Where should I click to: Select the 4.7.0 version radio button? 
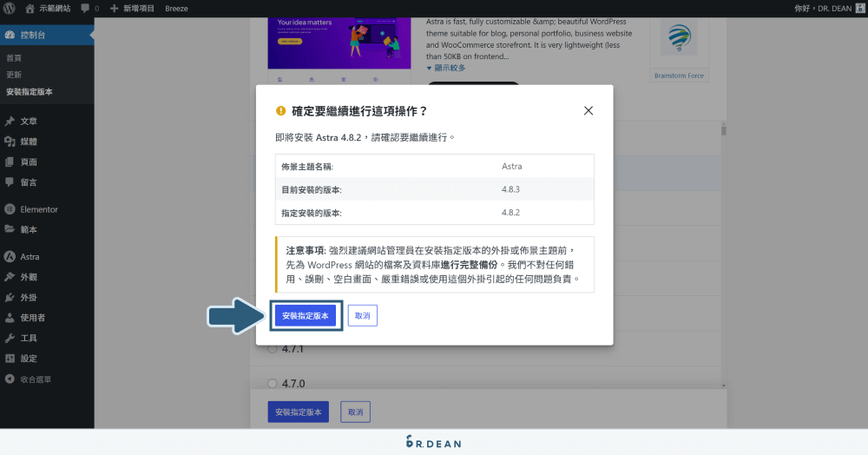[x=273, y=383]
